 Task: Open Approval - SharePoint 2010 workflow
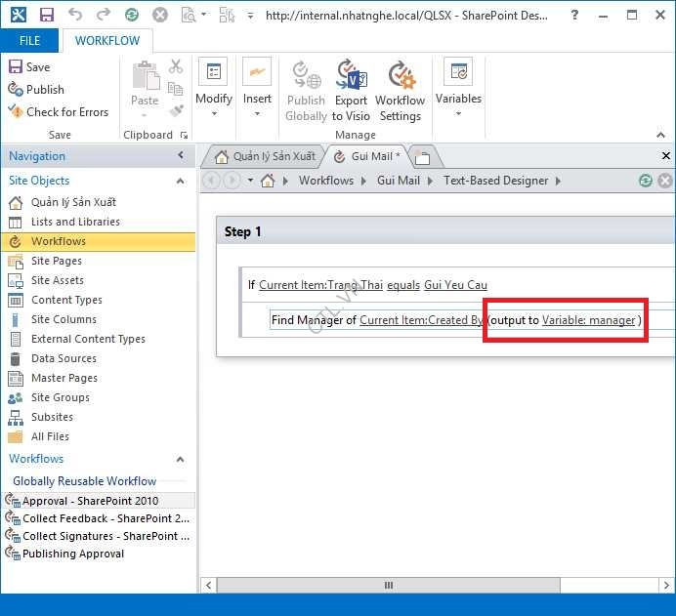point(90,501)
